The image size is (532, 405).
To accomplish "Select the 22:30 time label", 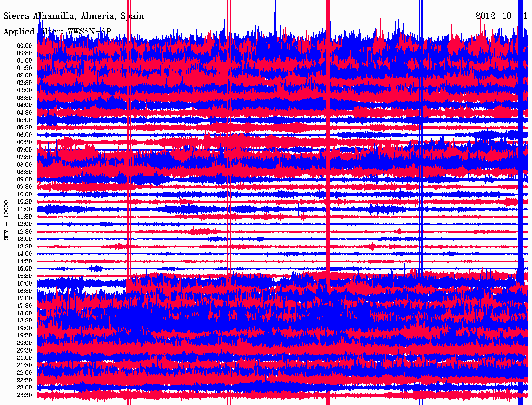I will click(24, 380).
